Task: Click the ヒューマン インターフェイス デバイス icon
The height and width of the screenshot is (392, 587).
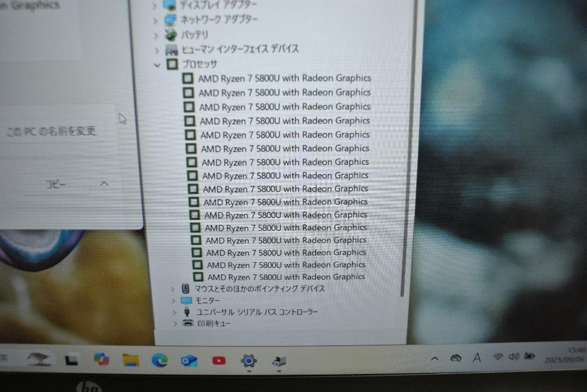Action: pyautogui.click(x=171, y=49)
